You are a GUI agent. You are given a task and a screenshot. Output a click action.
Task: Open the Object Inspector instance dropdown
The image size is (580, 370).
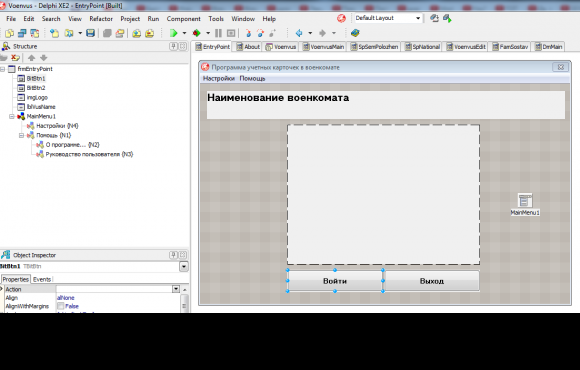pyautogui.click(x=184, y=266)
